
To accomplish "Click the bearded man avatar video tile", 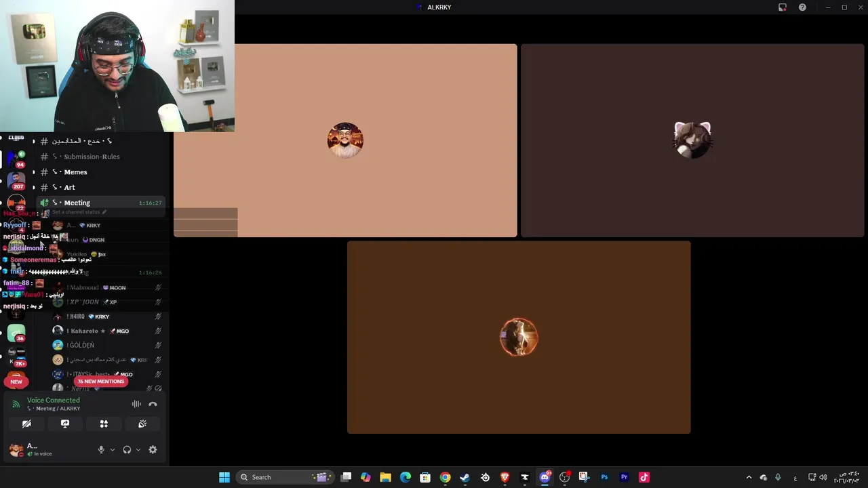I will coord(345,140).
